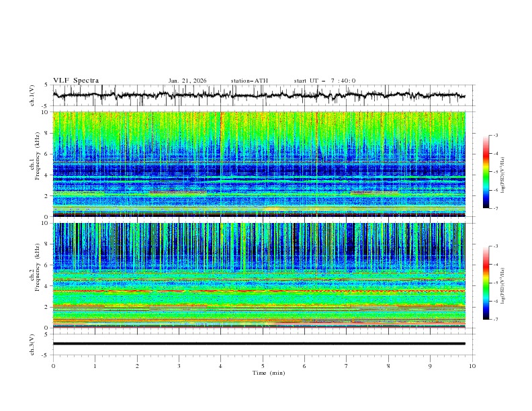Click the 10 minute tick on time axis
This screenshot has width=532, height=411.
[x=472, y=366]
